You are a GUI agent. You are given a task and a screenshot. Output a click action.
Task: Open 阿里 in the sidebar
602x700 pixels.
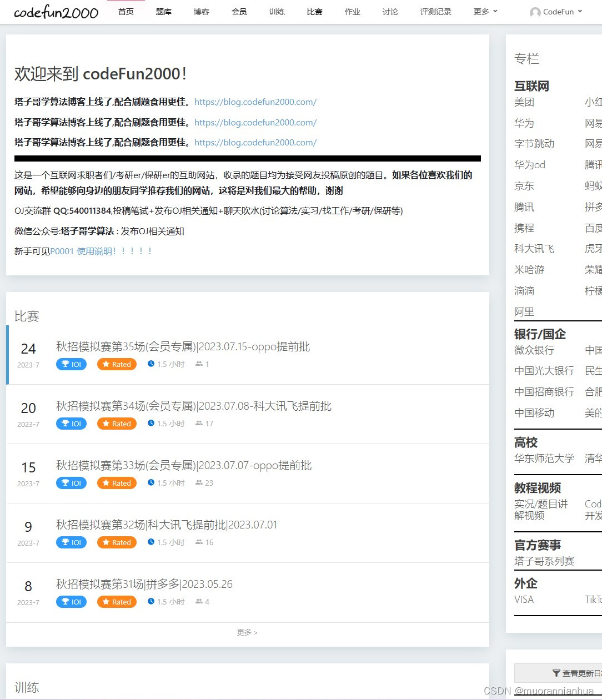click(x=524, y=312)
